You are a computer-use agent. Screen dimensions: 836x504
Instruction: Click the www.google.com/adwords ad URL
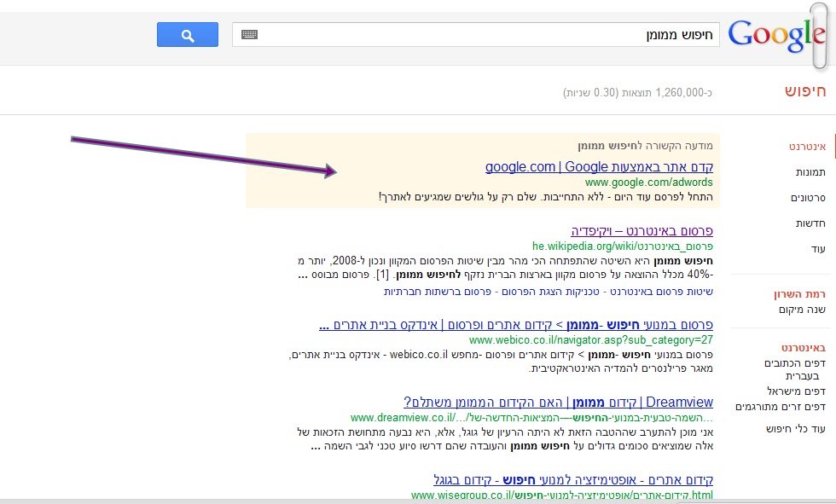[649, 182]
